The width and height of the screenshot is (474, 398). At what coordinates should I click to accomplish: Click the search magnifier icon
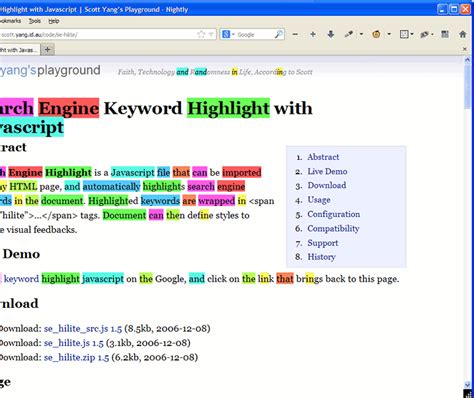(x=278, y=34)
